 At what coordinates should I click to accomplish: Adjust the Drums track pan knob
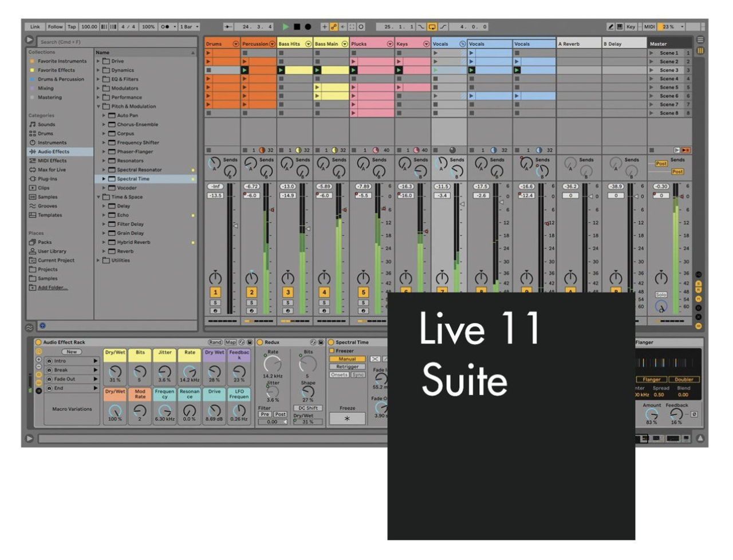point(215,277)
